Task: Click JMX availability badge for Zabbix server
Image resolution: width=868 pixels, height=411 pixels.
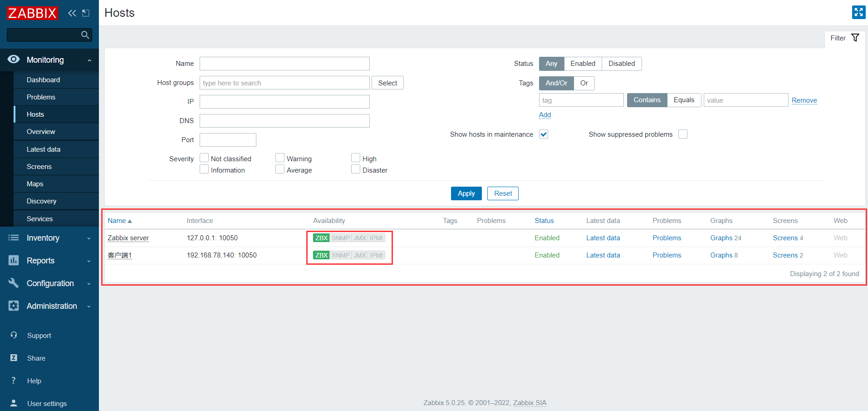Action: [360, 238]
